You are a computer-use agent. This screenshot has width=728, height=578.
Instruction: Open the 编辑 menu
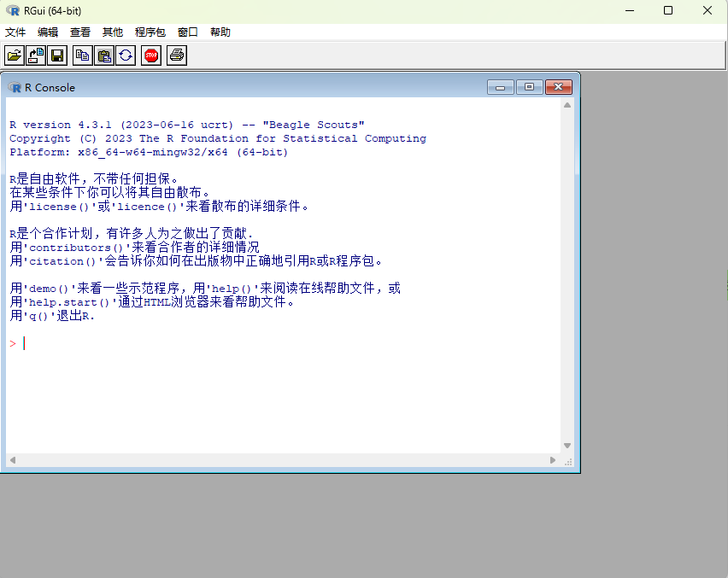click(48, 32)
